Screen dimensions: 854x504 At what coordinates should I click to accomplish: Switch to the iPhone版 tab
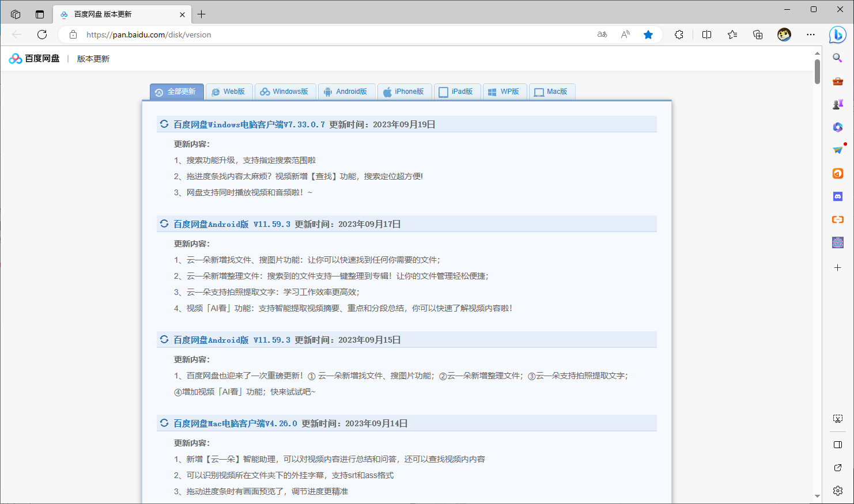click(405, 92)
